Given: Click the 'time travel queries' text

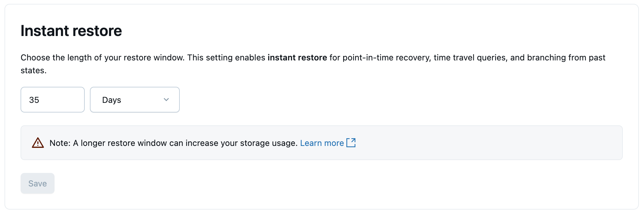Looking at the screenshot, I should tap(470, 58).
